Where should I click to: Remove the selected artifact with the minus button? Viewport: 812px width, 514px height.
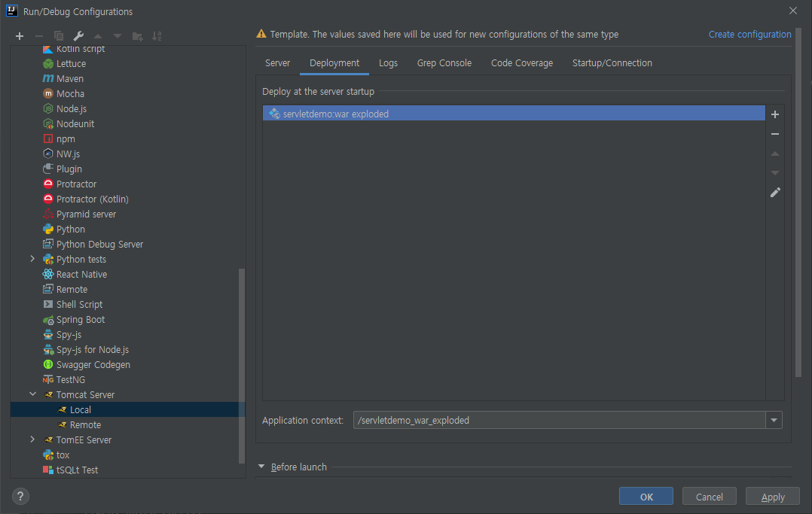click(x=774, y=134)
